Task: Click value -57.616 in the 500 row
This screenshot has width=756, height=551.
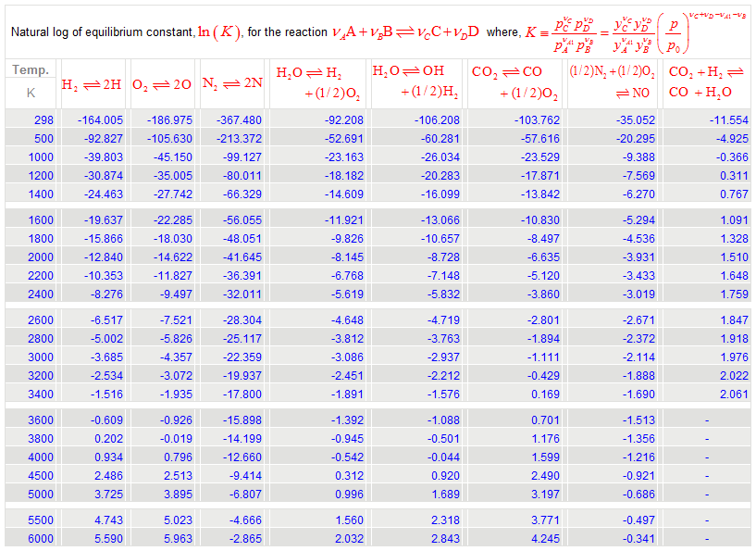Action: (x=540, y=139)
